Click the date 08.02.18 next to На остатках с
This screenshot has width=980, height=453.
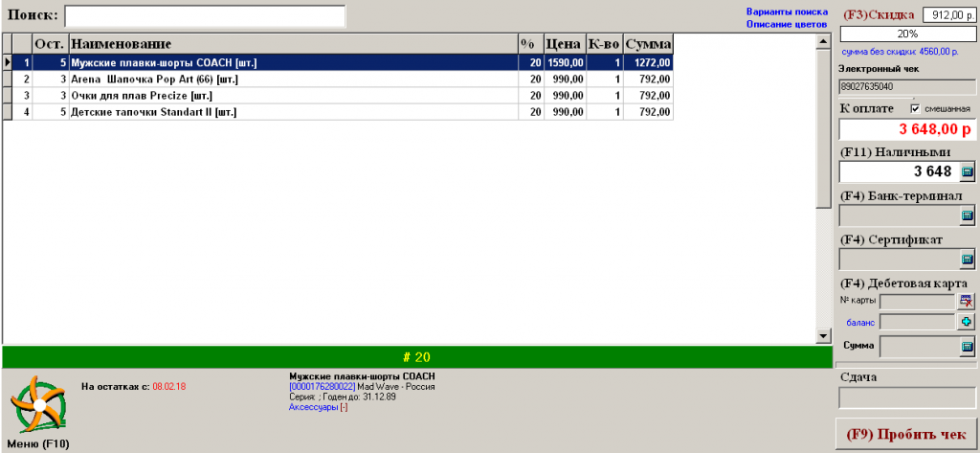tap(168, 387)
